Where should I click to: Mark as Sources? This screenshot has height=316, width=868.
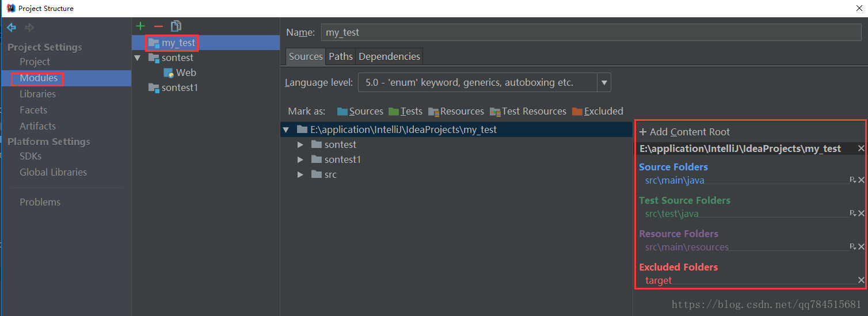click(x=360, y=111)
